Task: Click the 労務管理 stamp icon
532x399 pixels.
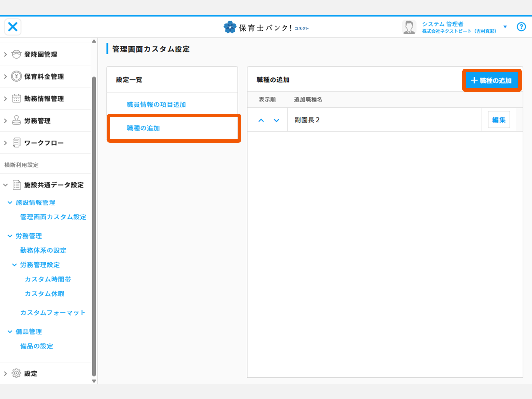Action: 16,121
